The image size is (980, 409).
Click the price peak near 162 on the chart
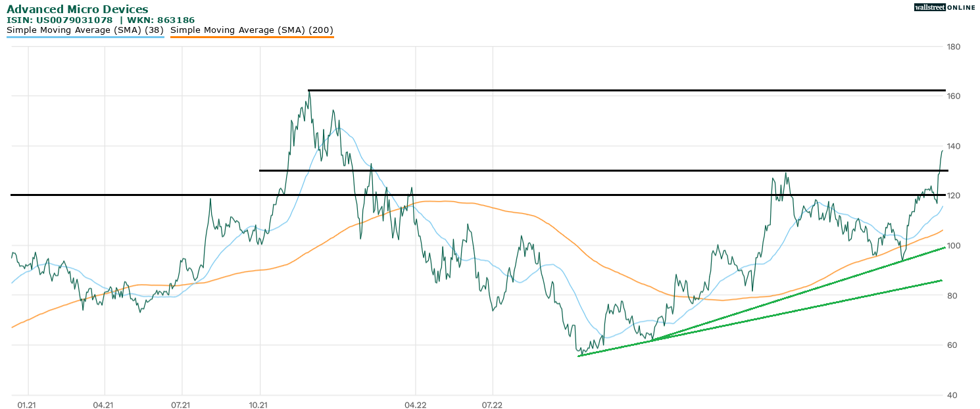(308, 92)
